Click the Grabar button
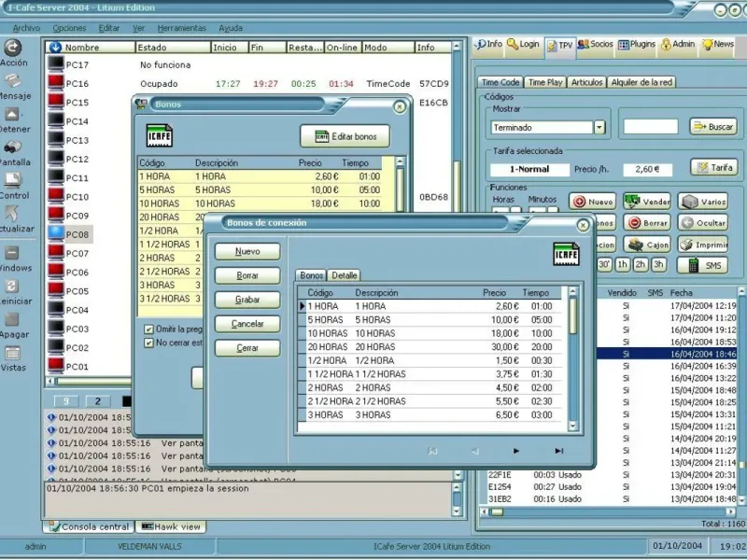This screenshot has width=747, height=560. (247, 300)
